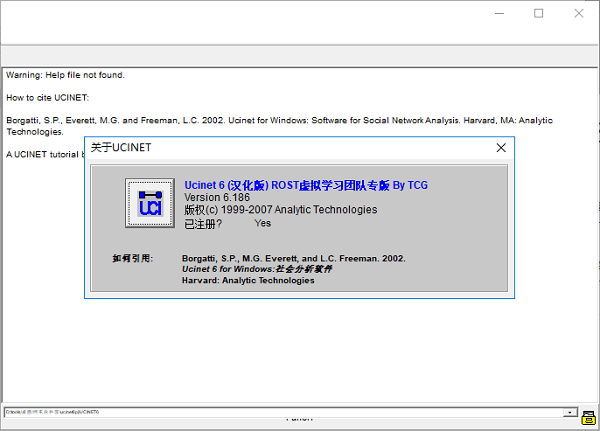The image size is (600, 431).
Task: Click the 'Yes' registration value
Action: click(263, 223)
